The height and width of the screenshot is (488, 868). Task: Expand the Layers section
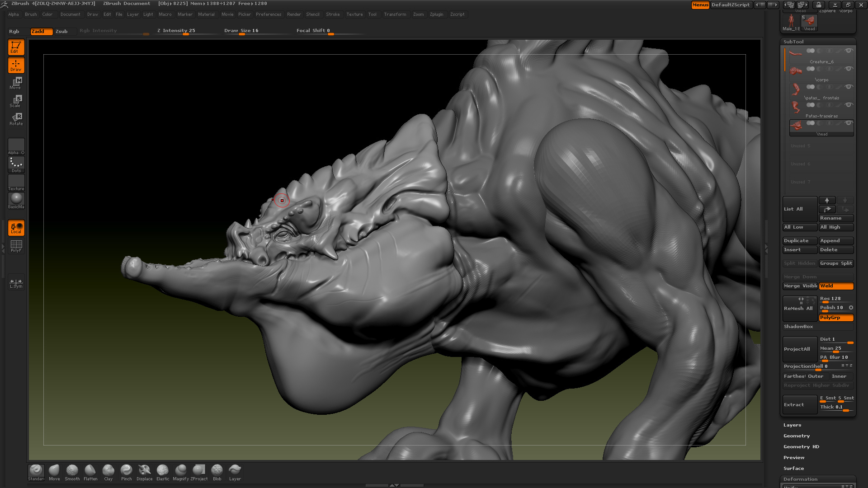pyautogui.click(x=792, y=425)
